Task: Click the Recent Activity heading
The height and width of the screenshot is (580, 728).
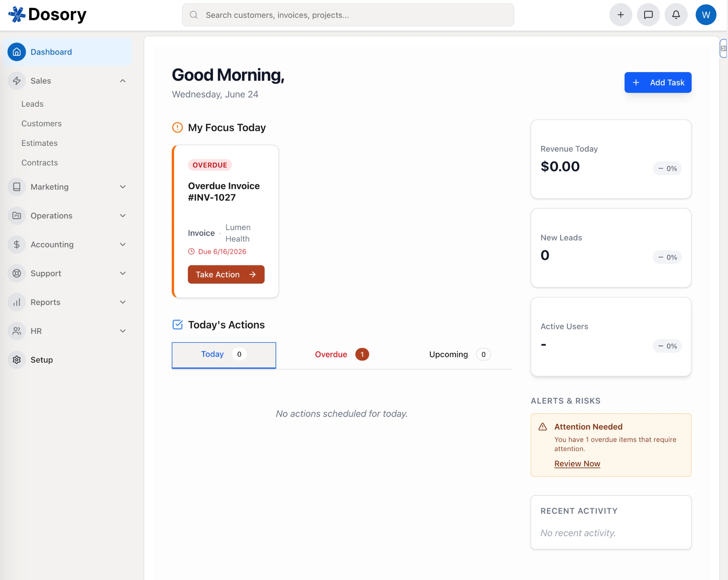Action: tap(579, 511)
